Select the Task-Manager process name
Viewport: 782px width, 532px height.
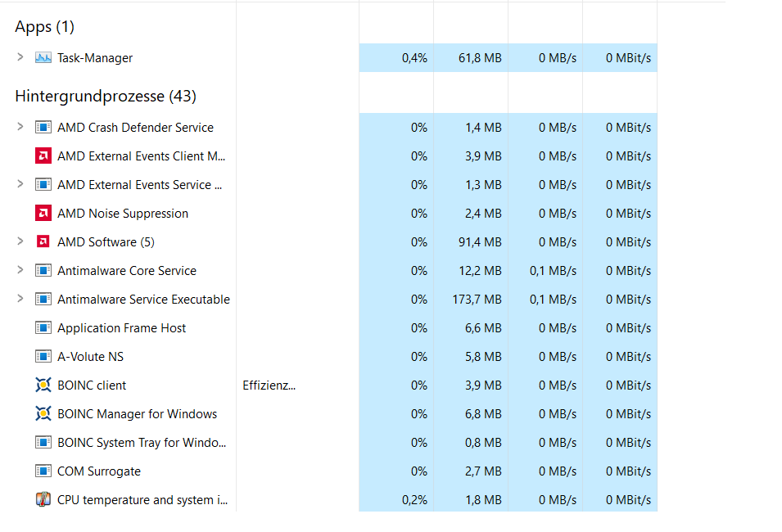pos(95,58)
